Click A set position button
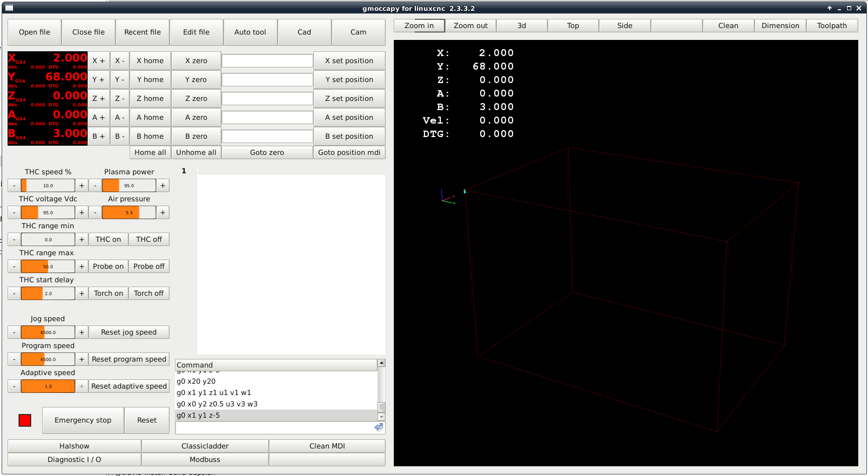This screenshot has width=868, height=476. coord(349,118)
